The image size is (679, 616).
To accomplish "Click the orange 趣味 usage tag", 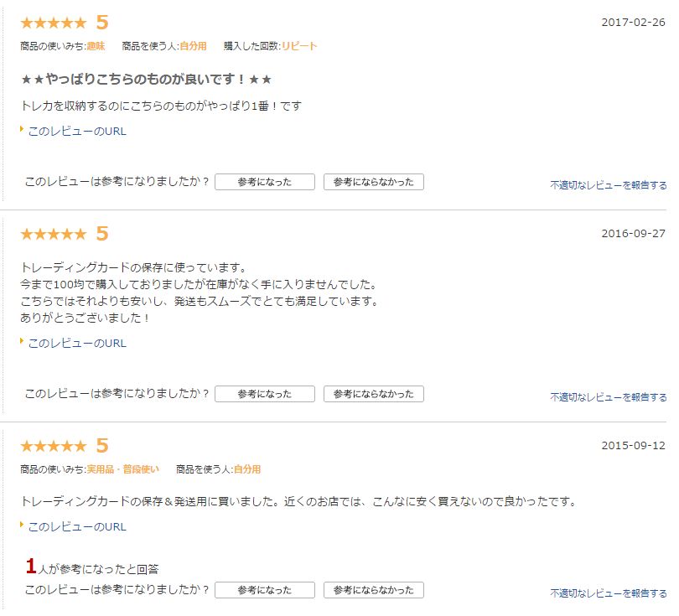I will tap(96, 46).
